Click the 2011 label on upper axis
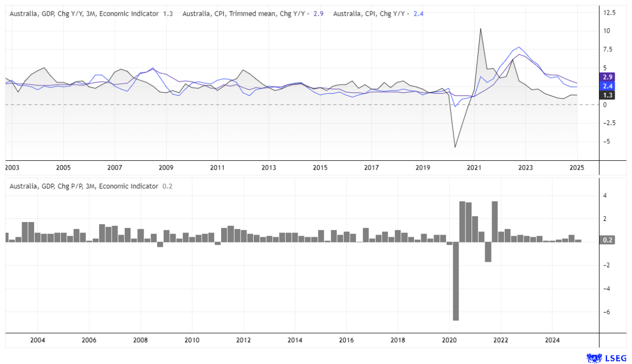632x364 pixels. coord(217,168)
